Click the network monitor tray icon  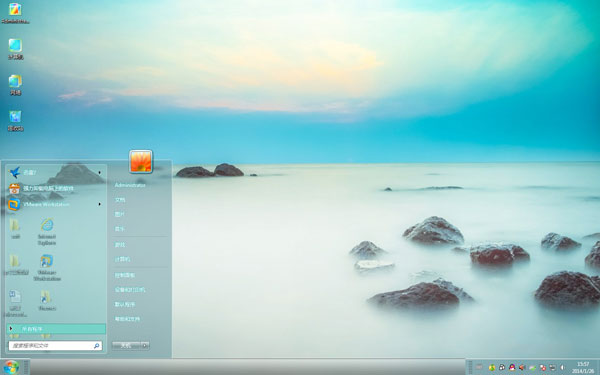(553, 368)
